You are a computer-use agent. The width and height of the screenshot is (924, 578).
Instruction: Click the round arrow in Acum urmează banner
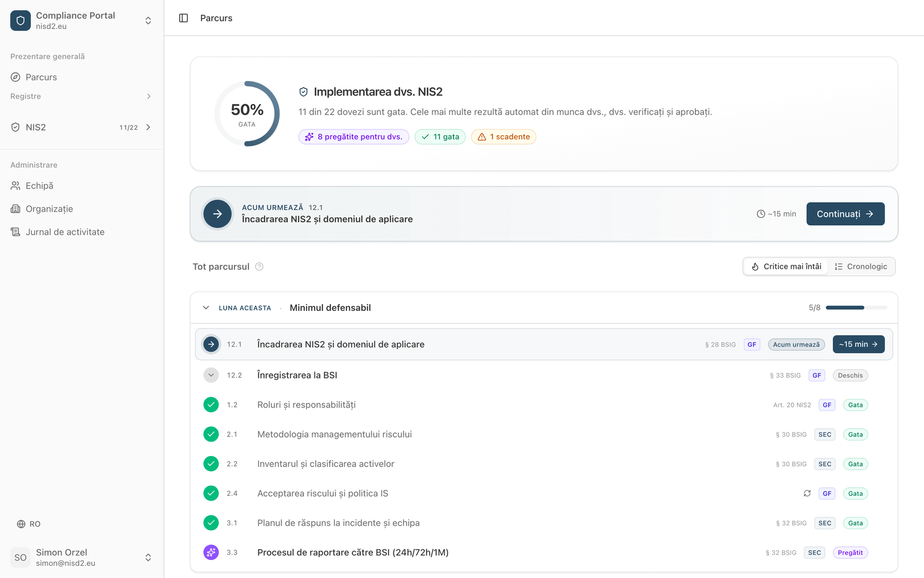218,214
